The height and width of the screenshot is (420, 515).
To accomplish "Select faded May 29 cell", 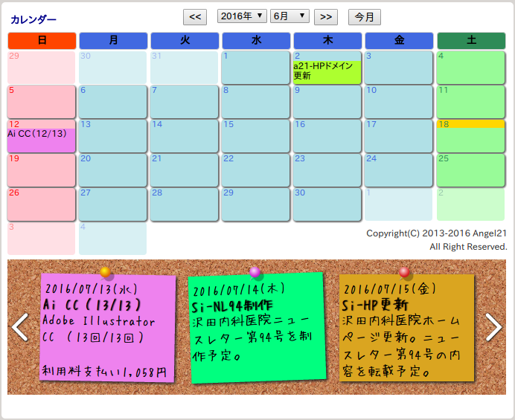I will [42, 67].
